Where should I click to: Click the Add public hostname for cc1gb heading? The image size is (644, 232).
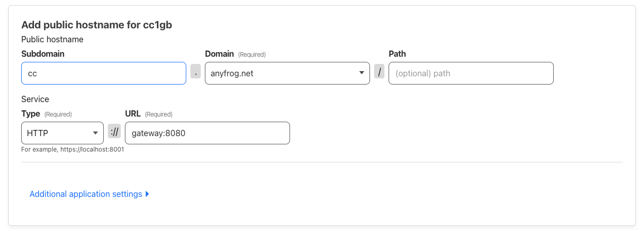click(96, 25)
